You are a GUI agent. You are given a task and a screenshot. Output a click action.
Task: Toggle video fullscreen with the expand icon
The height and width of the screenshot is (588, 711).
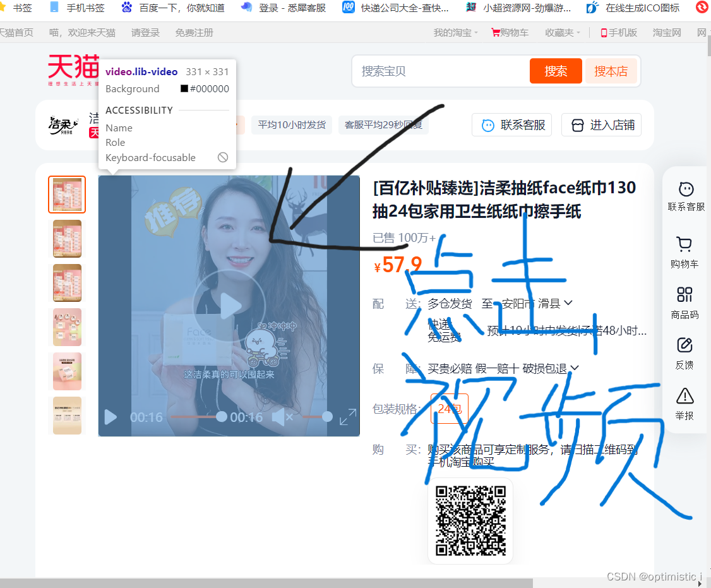348,417
